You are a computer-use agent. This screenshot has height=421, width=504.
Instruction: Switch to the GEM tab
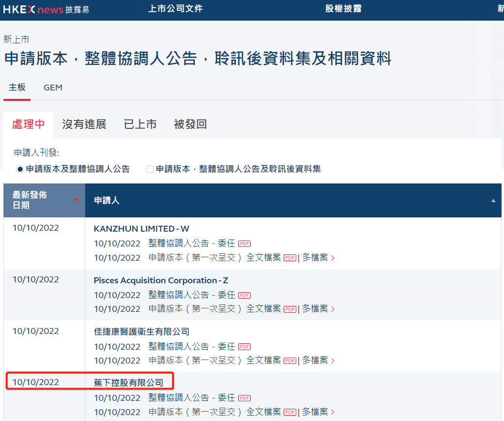53,88
